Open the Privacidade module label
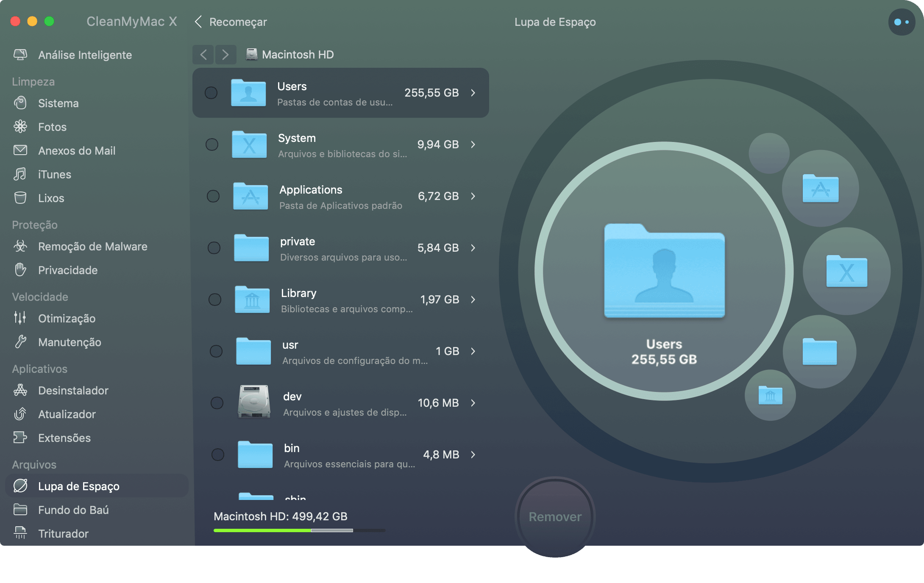 tap(68, 270)
